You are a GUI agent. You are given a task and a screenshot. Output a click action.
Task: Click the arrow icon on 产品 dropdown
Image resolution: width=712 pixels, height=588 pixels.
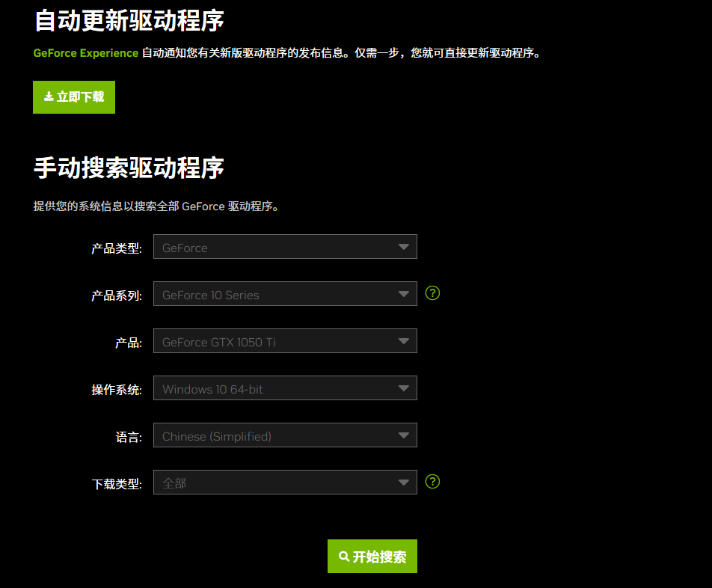[x=403, y=340]
